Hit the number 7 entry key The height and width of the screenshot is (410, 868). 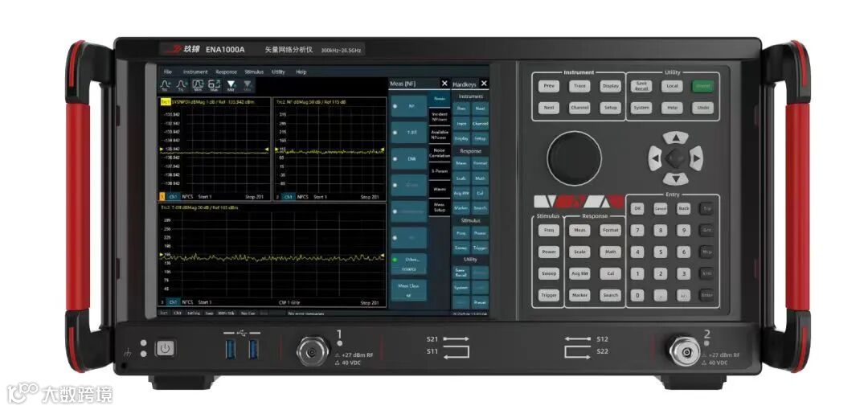pos(637,230)
